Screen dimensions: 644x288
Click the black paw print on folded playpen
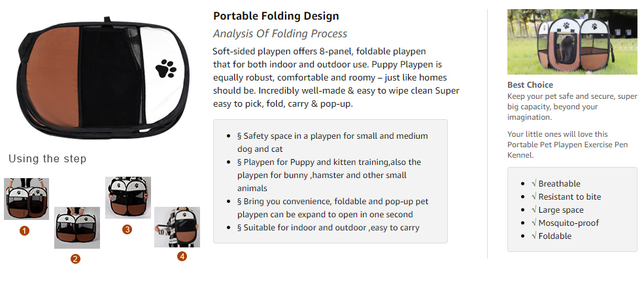tap(165, 69)
